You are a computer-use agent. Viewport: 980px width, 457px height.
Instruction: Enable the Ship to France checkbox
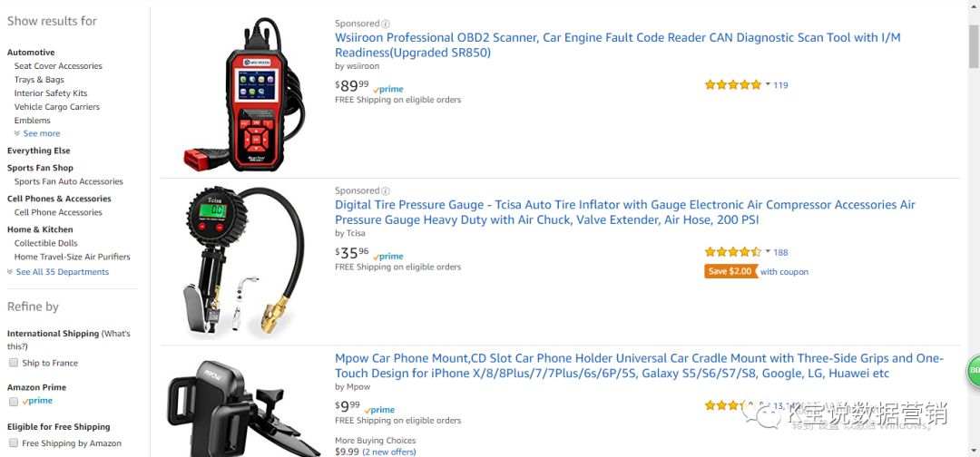coord(14,363)
